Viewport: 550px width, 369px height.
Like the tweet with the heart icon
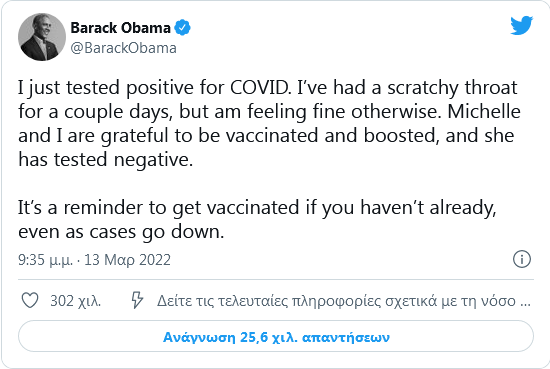pos(30,301)
